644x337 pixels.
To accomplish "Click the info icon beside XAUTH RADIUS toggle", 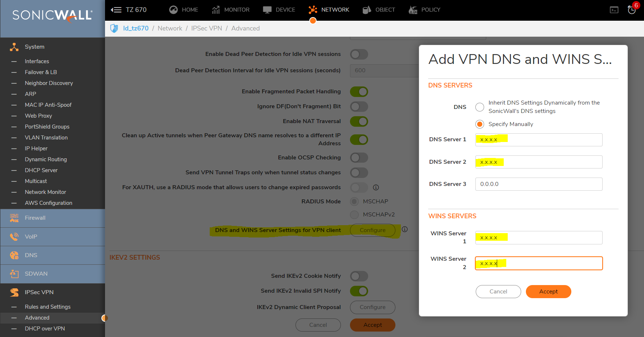I will point(376,187).
